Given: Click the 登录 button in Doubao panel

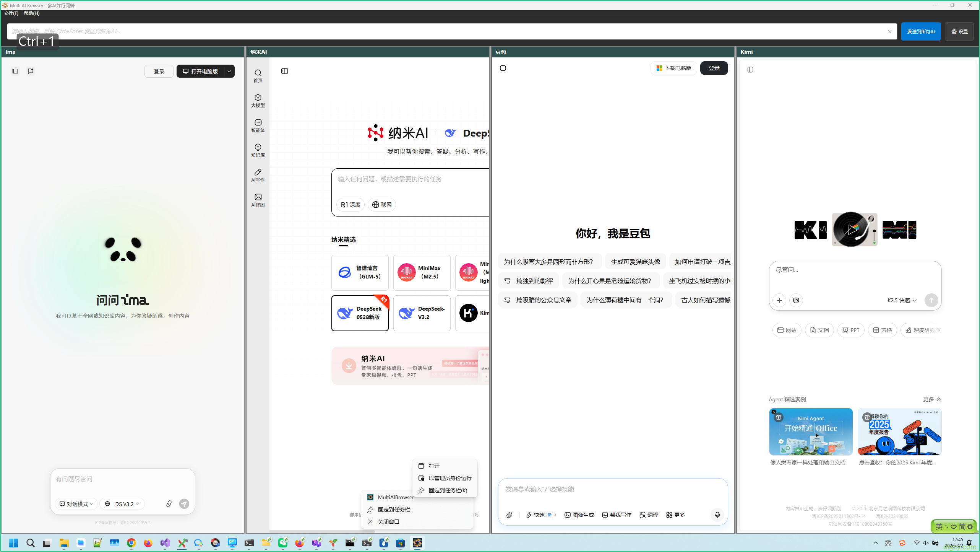Looking at the screenshot, I should coord(714,68).
